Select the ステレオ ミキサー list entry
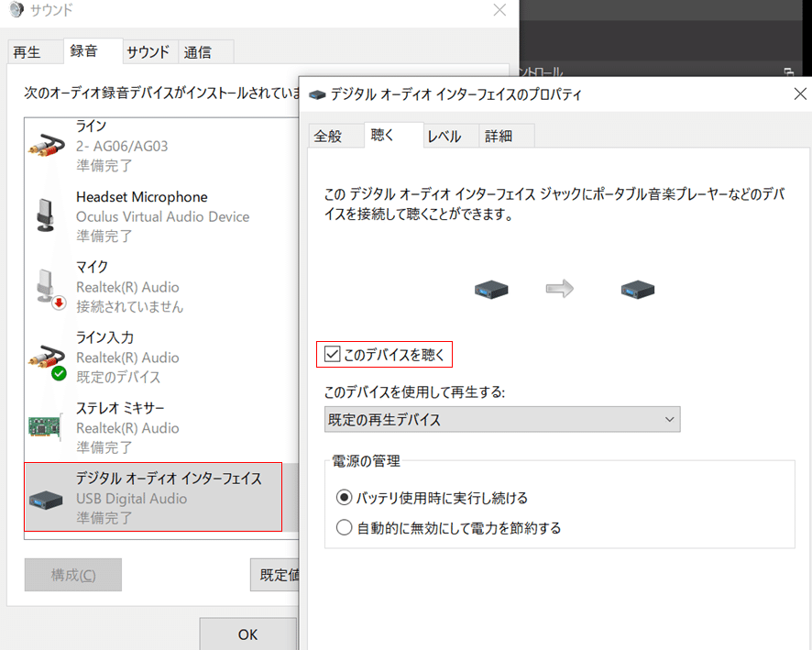This screenshot has height=650, width=812. click(x=137, y=427)
